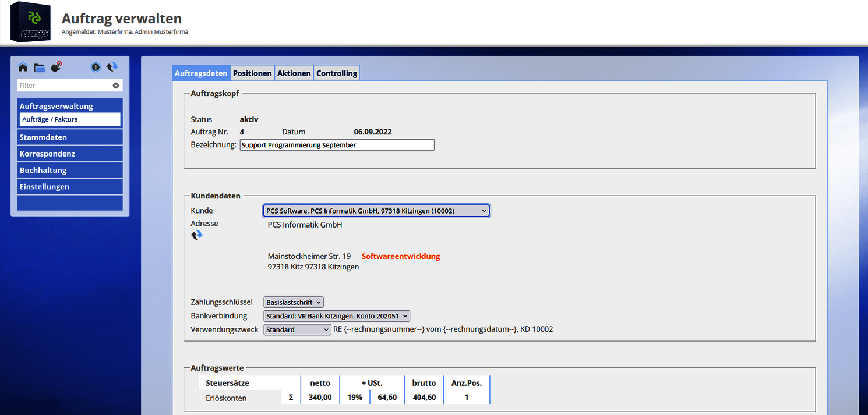Image resolution: width=868 pixels, height=415 pixels.
Task: Switch to the Controlling tab
Action: (x=337, y=73)
